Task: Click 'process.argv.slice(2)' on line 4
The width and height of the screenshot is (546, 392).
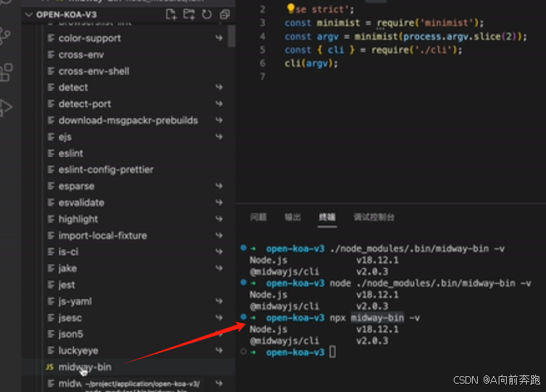Action: pos(460,37)
